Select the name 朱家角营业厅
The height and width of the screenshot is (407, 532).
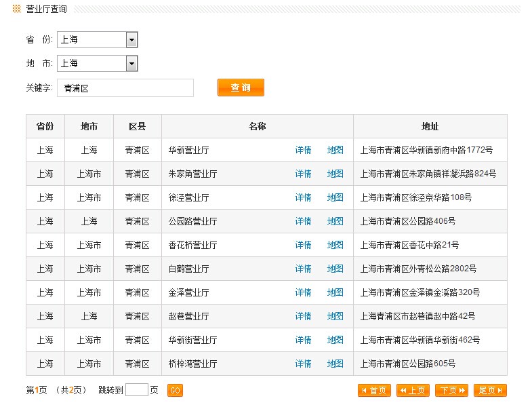tap(192, 174)
